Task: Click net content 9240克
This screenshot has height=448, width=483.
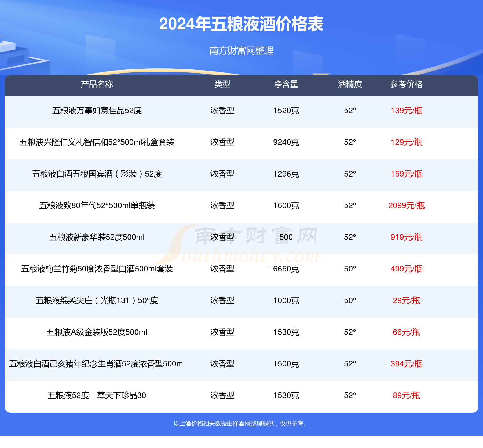Action: point(286,142)
